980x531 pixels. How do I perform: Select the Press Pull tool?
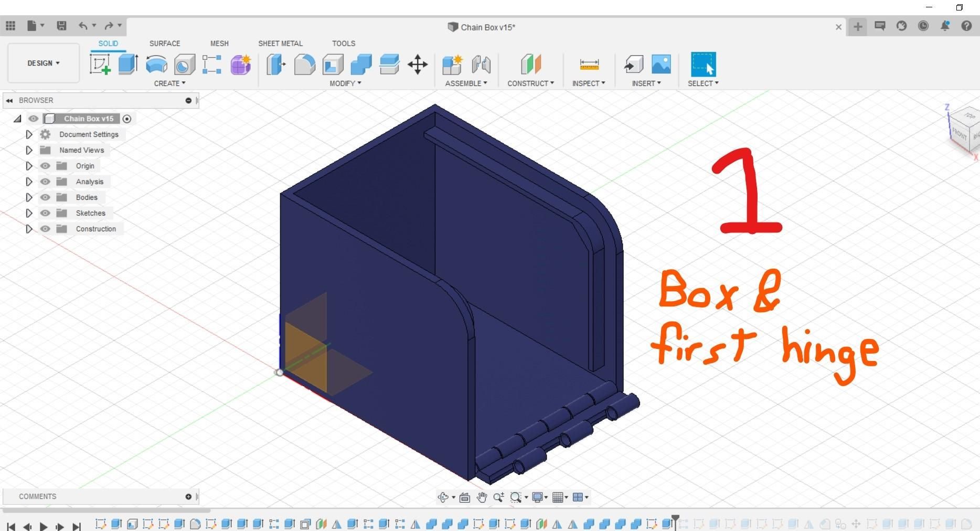[275, 64]
